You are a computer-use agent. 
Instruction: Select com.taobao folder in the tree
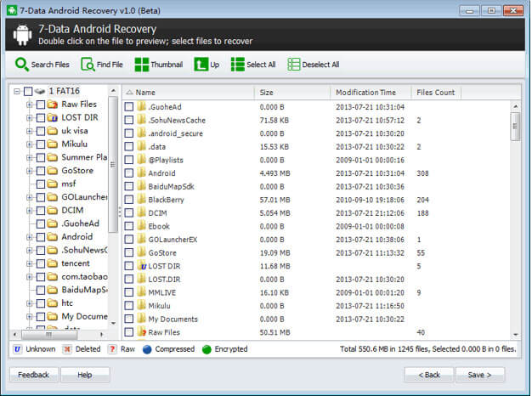coord(84,276)
